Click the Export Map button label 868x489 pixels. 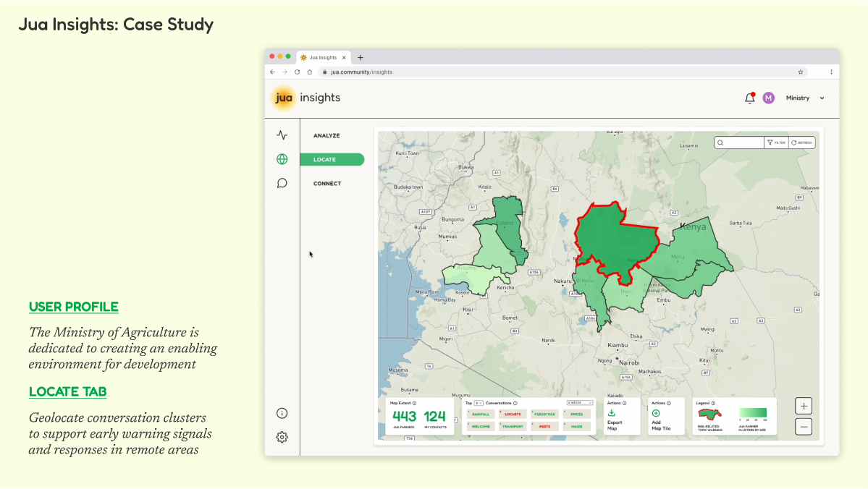[615, 425]
